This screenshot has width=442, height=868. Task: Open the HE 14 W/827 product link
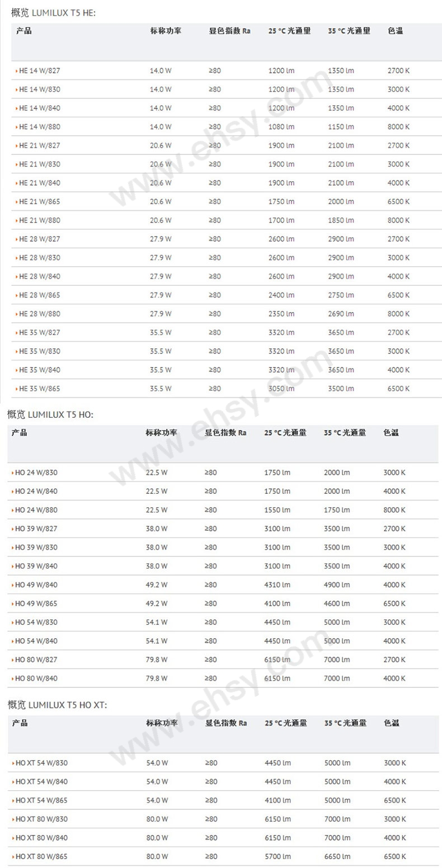[x=39, y=71]
